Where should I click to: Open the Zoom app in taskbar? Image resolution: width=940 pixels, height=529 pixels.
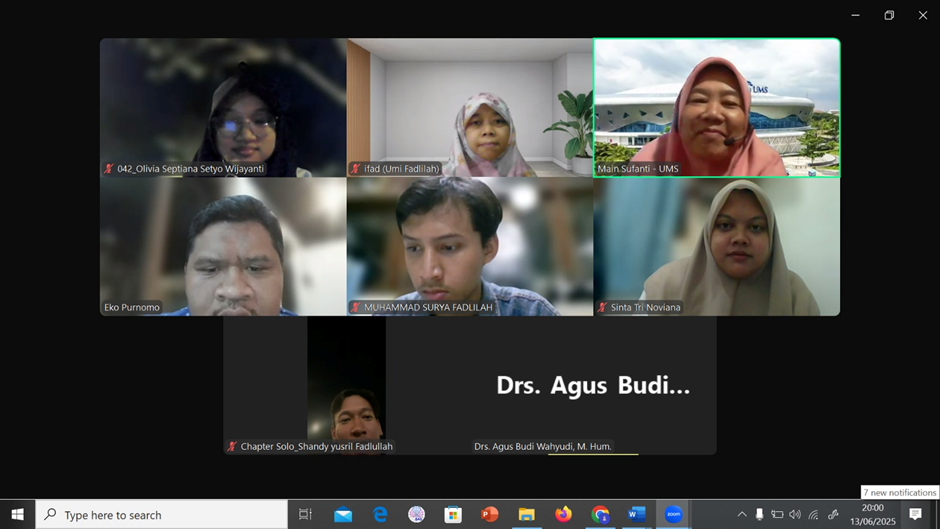click(x=673, y=514)
